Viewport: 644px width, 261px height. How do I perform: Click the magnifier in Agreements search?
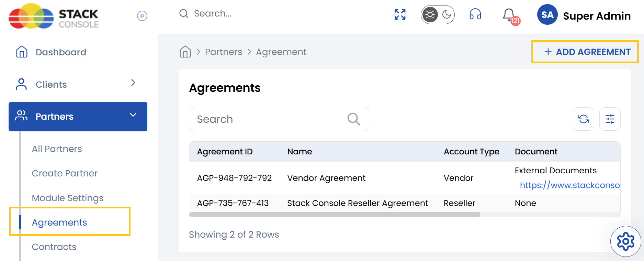pos(353,119)
